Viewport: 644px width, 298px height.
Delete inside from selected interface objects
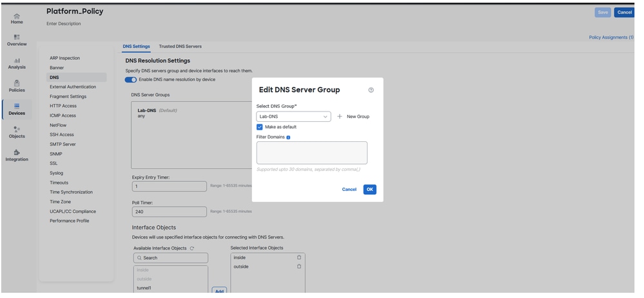299,257
